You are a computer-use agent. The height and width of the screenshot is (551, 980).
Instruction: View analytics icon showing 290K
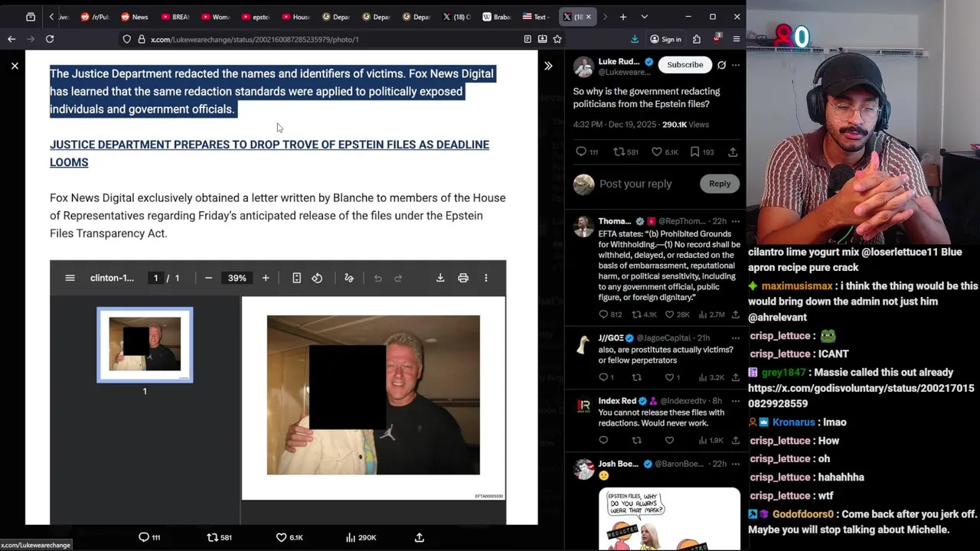click(x=351, y=537)
